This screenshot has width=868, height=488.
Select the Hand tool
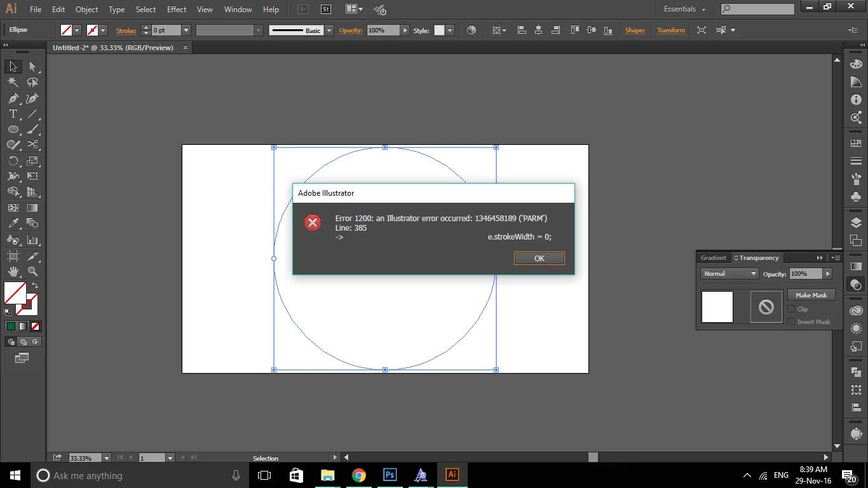pos(13,271)
